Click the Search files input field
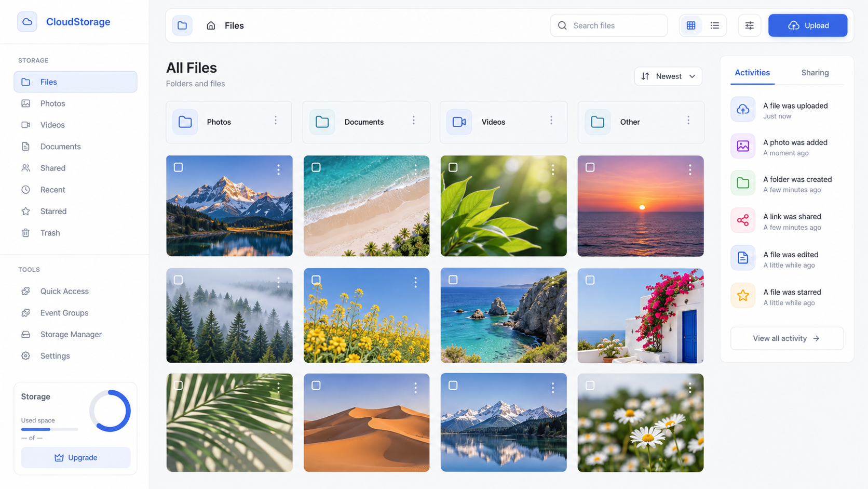 (609, 25)
